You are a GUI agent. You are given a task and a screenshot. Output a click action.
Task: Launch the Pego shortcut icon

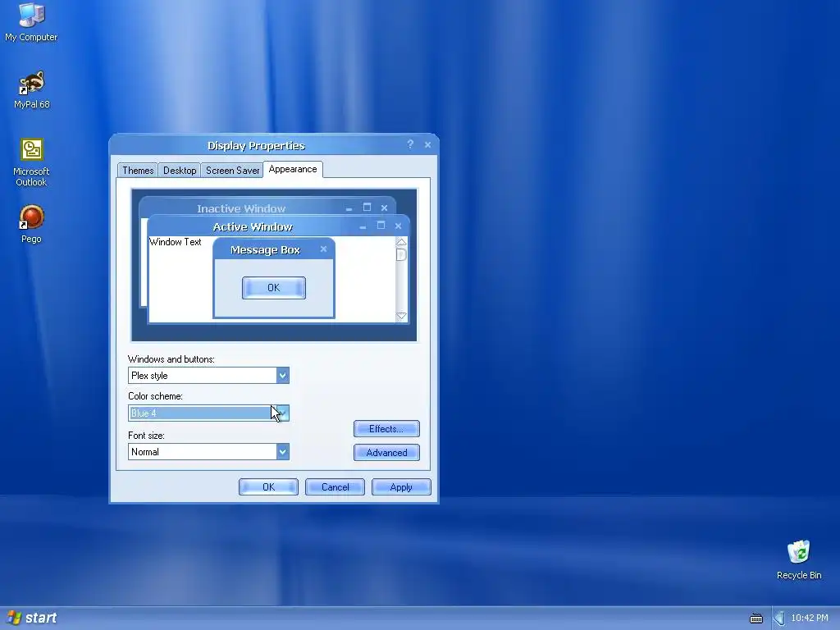31,224
